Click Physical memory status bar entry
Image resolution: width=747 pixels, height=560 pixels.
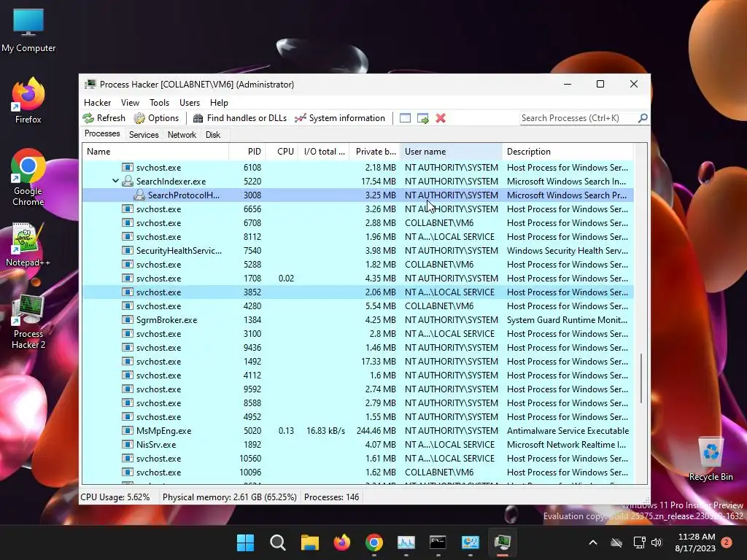(x=229, y=497)
